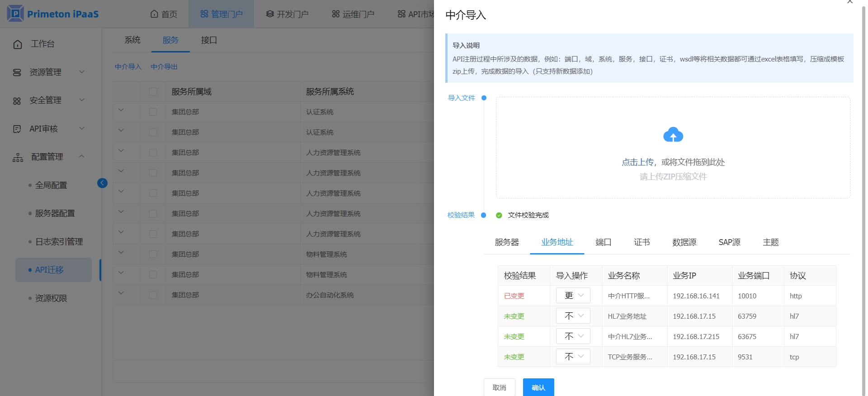Click the 点击上传 file upload area
Screen dimensions: 868x396
[637, 162]
